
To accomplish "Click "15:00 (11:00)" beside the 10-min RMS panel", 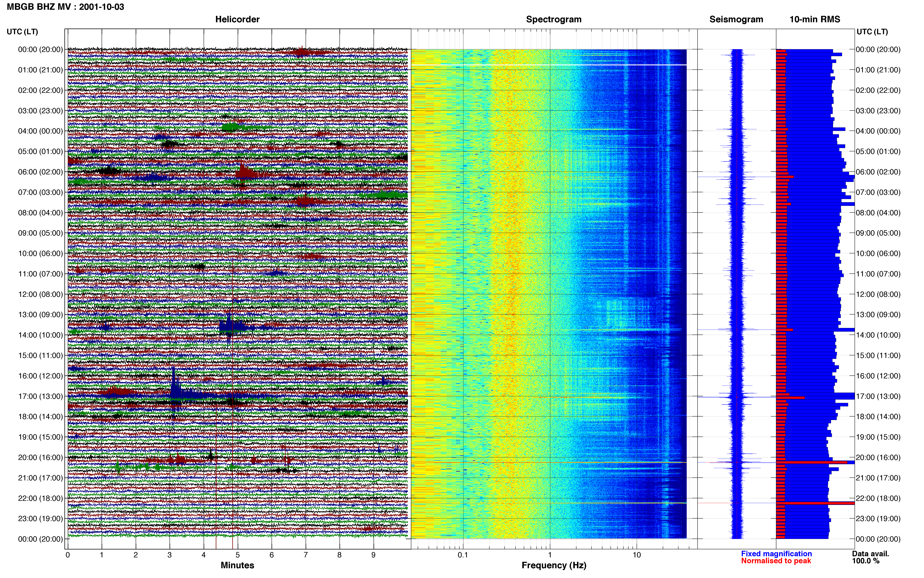I will coord(878,356).
